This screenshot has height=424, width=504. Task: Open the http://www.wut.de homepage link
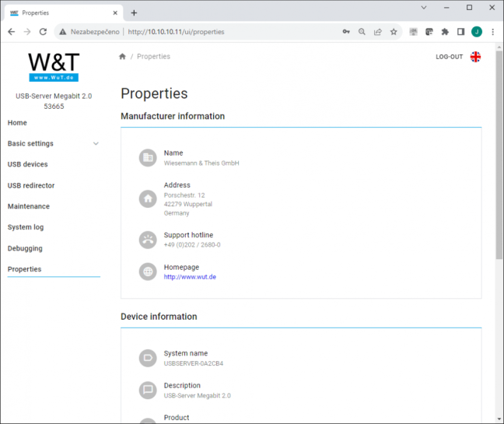coord(190,277)
